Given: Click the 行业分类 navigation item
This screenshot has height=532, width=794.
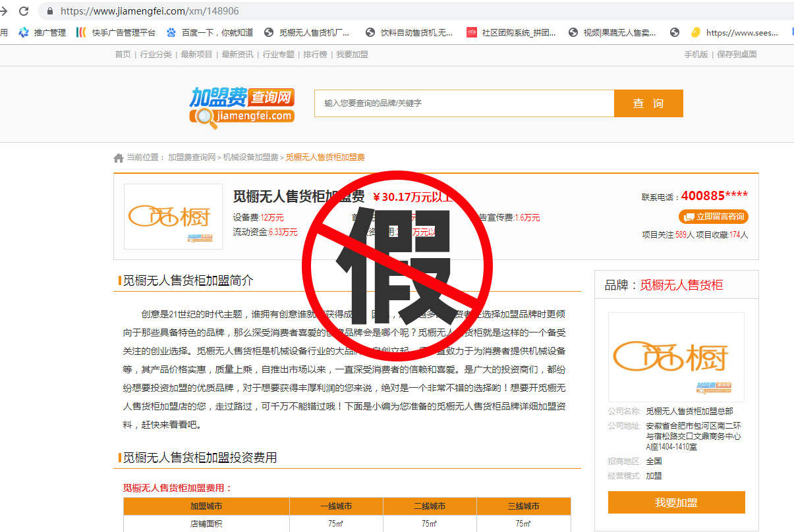Looking at the screenshot, I should (156, 55).
